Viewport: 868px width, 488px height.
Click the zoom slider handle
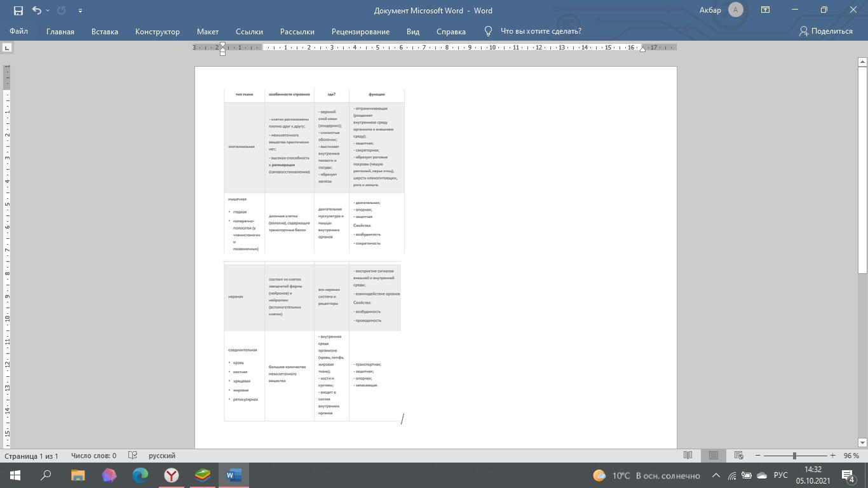pos(794,456)
